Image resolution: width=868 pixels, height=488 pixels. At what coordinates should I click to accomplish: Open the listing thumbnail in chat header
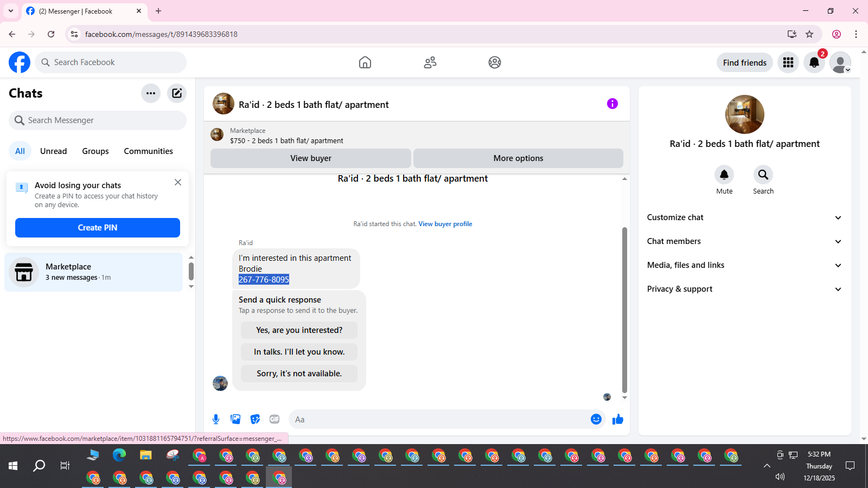(224, 104)
